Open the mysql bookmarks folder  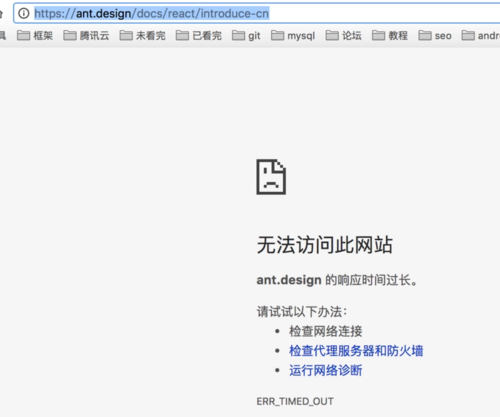[293, 35]
